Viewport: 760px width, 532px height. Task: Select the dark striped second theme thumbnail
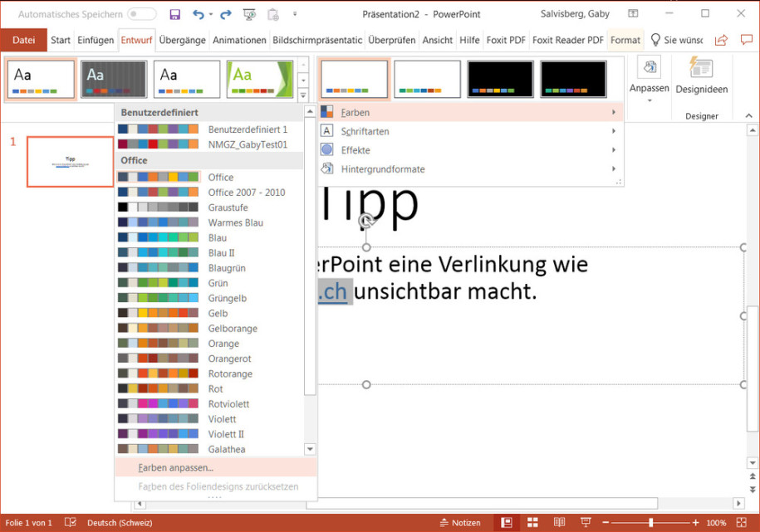114,80
